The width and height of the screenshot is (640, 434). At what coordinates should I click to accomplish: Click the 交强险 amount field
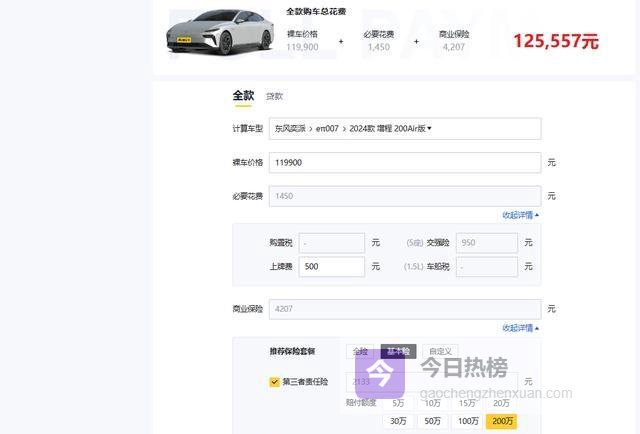[486, 243]
